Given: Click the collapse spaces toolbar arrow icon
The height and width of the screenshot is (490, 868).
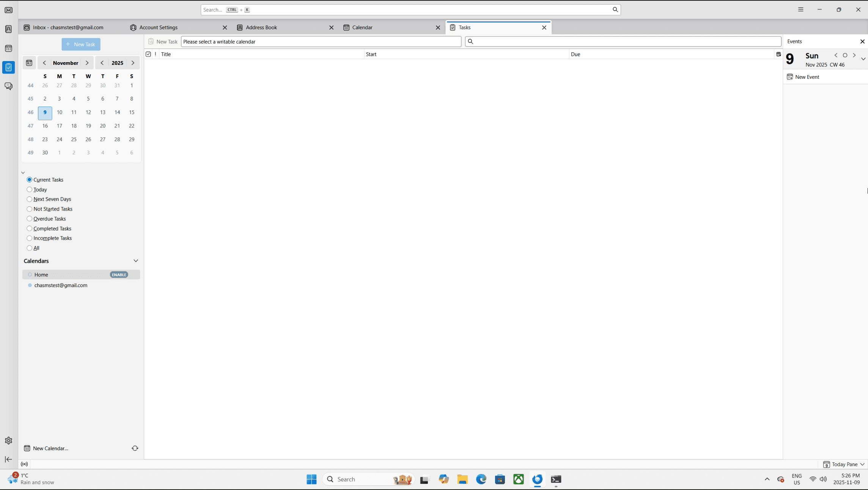Looking at the screenshot, I should 8,459.
